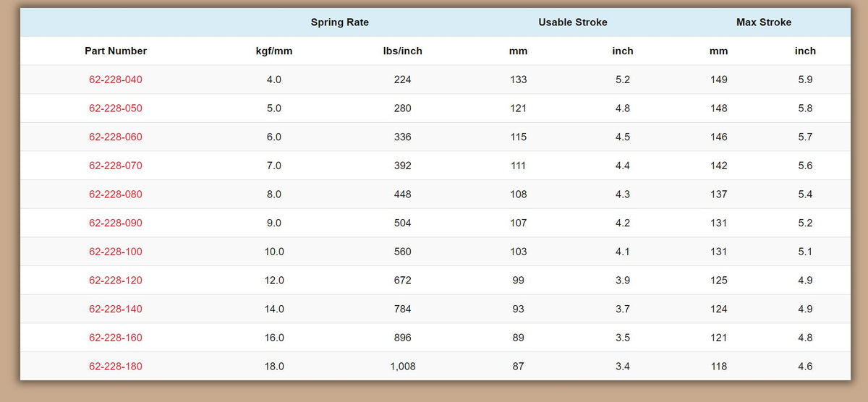This screenshot has width=868, height=402.
Task: Open part number 62-228-140
Action: pyautogui.click(x=116, y=309)
